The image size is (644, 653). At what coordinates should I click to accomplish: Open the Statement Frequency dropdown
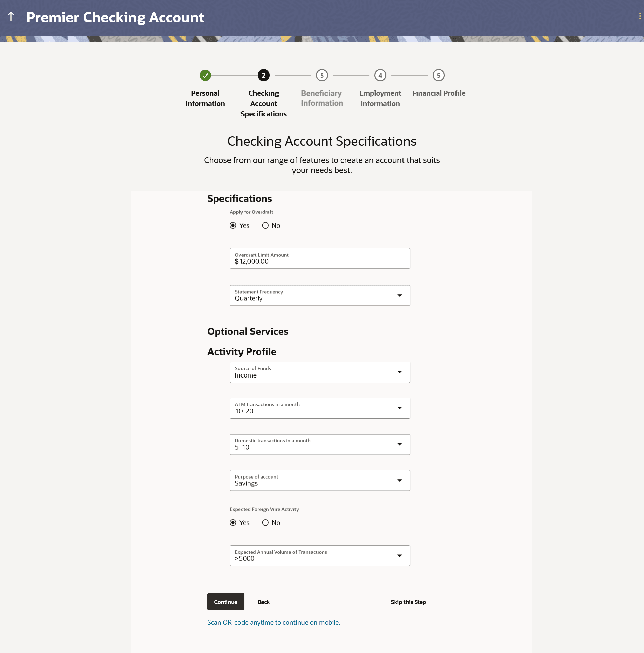point(320,295)
